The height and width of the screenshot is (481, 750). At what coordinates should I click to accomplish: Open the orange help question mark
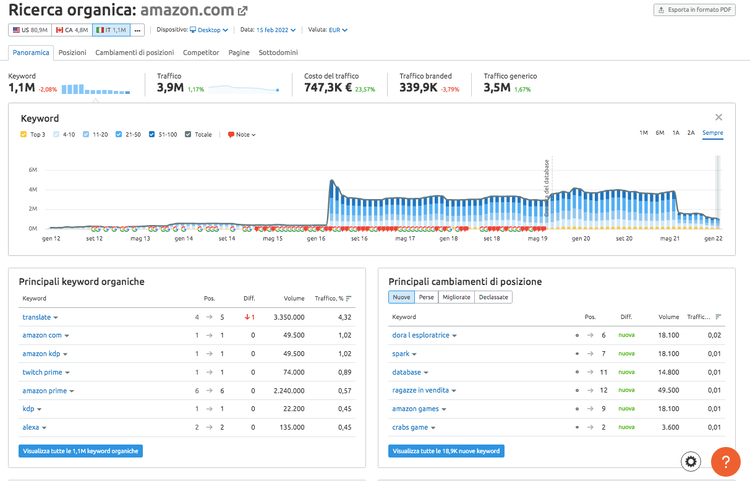click(x=726, y=462)
